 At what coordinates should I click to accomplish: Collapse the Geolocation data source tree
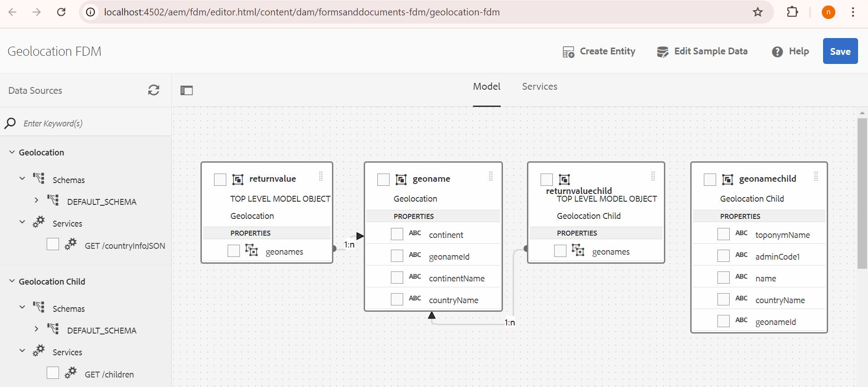tap(12, 152)
